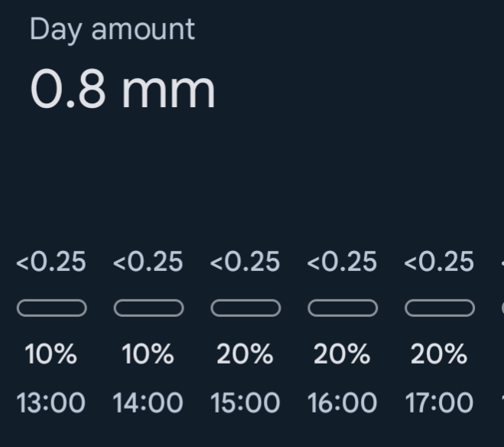Click the <0.25 amount for 15:00
This screenshot has width=504, height=447.
pyautogui.click(x=245, y=262)
